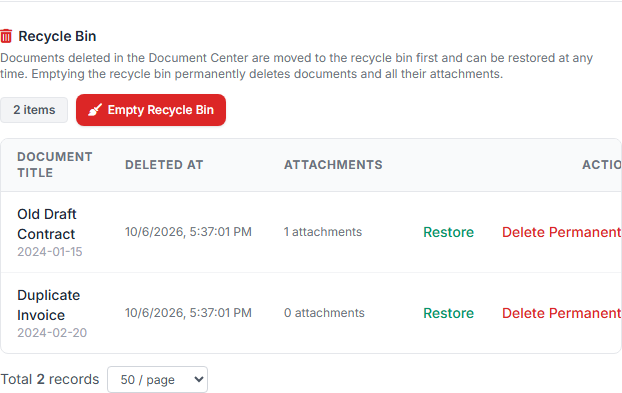Empty the Recycle Bin
Viewport: 622px width, 393px height.
click(x=151, y=110)
